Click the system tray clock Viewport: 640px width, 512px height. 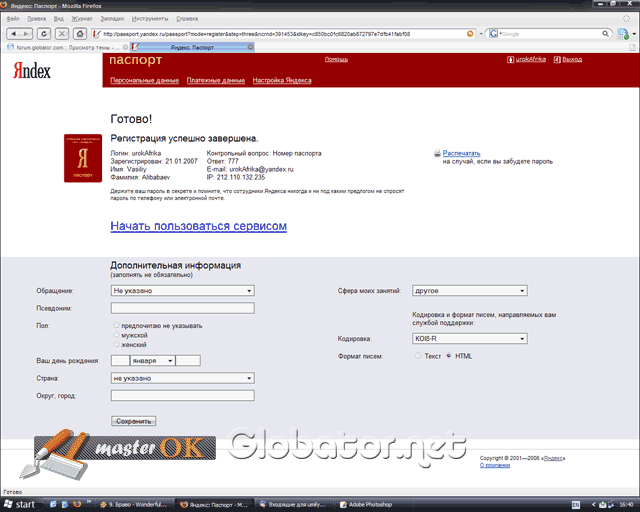pyautogui.click(x=626, y=505)
